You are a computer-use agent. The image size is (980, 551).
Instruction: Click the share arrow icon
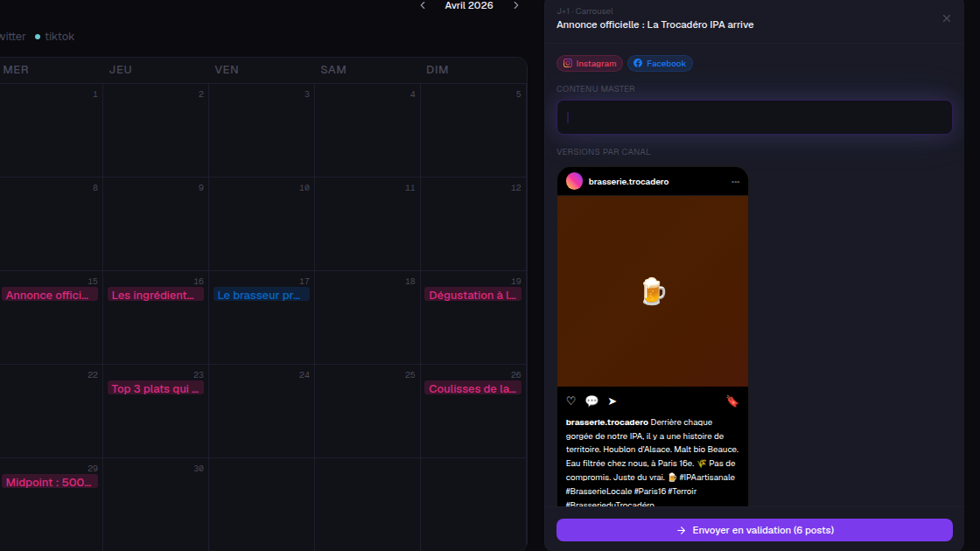tap(612, 401)
